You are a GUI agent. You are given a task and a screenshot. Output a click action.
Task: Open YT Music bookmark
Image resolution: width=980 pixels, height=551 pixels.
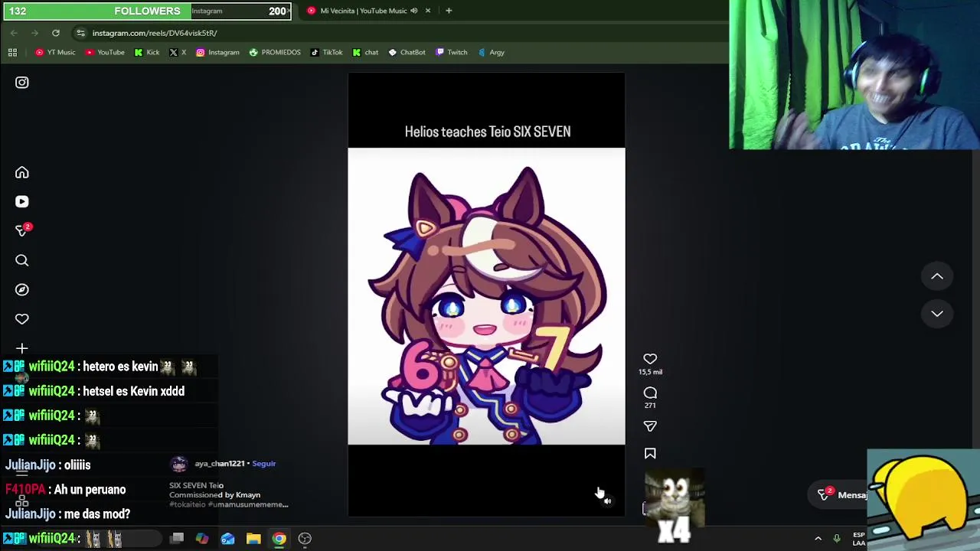point(55,52)
